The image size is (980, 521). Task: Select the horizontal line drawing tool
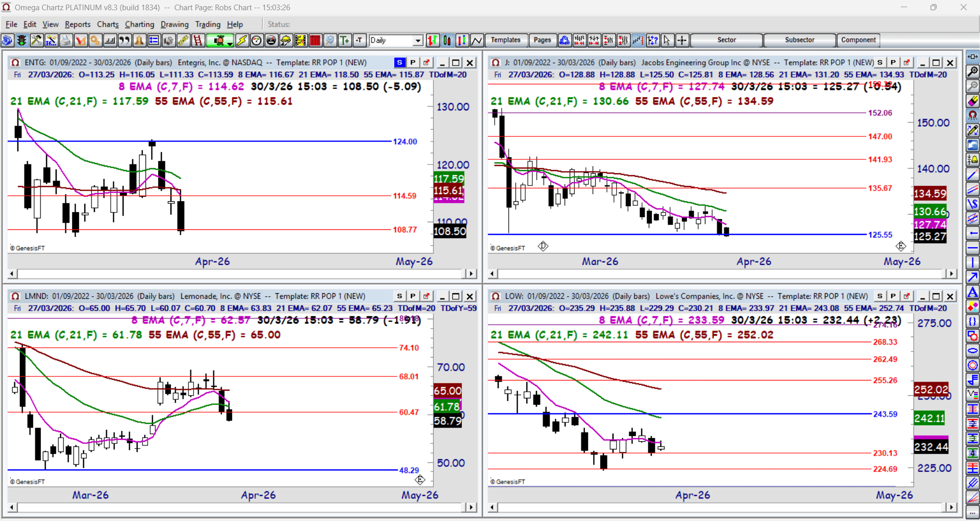click(973, 248)
